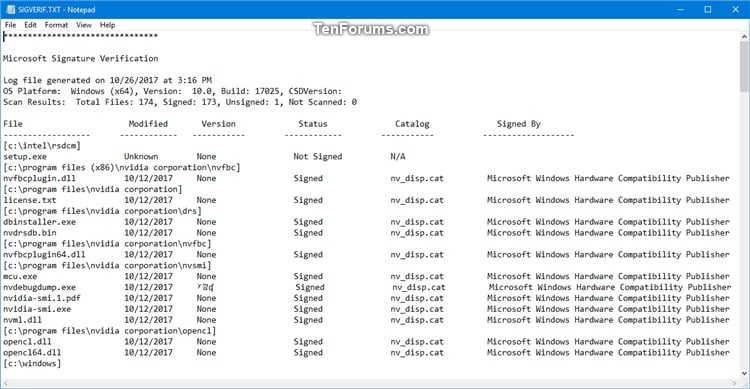Click the "Scan Results: Total Files: 174" line
Screen dimensions: 750x389
coord(180,102)
